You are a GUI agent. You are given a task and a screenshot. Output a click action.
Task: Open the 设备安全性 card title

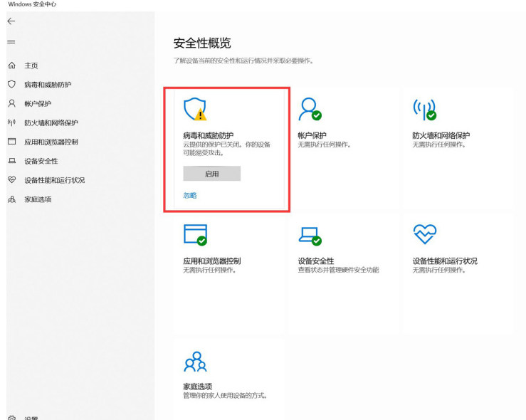coord(316,261)
